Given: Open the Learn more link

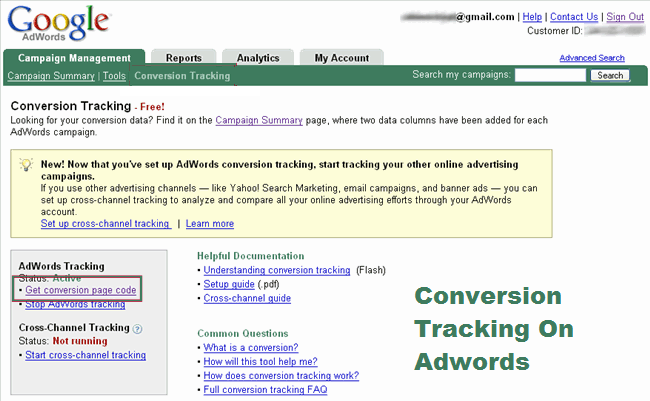Looking at the screenshot, I should click(210, 224).
